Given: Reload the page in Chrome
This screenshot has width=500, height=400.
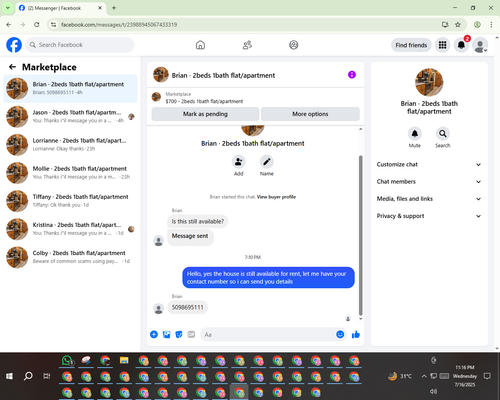Looking at the screenshot, I should pos(37,25).
